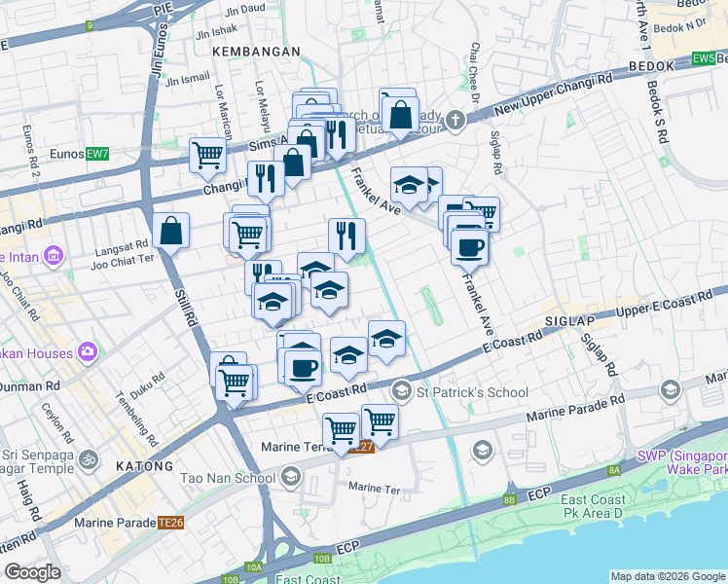
Task: Open the Sri Senpaga Vinayagar Temple pin
Action: coord(89,461)
